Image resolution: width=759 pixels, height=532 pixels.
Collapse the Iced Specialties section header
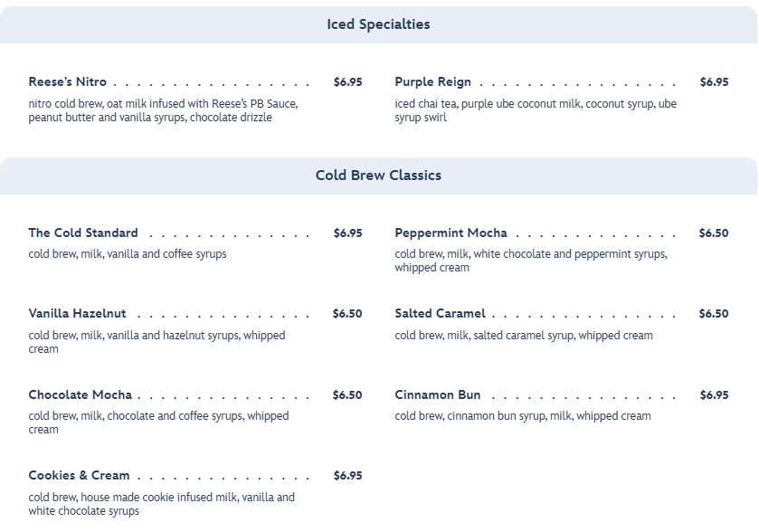378,24
